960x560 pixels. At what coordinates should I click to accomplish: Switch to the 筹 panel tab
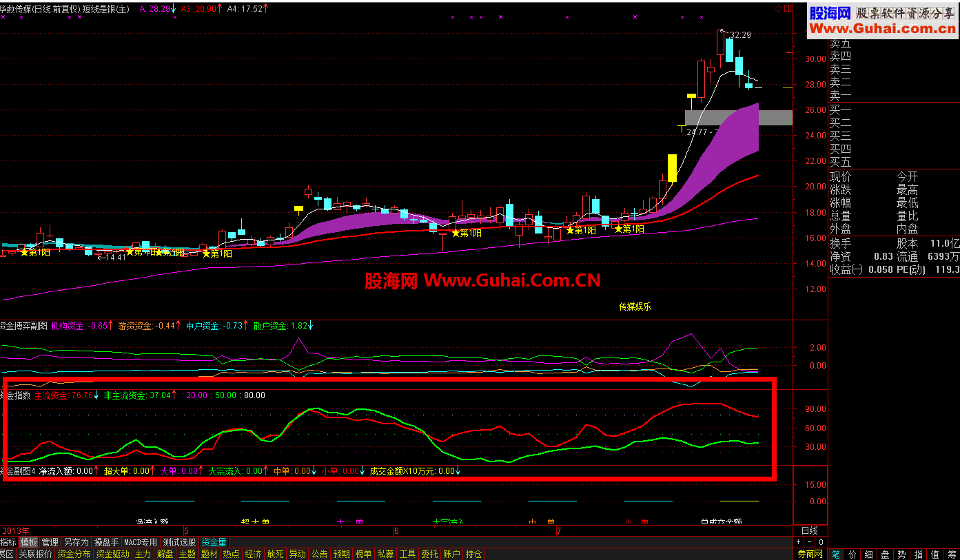pyautogui.click(x=952, y=554)
